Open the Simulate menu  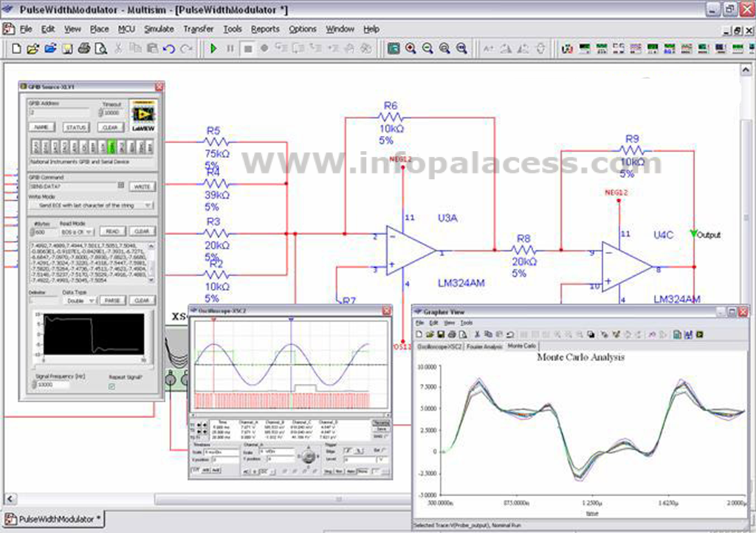[159, 30]
